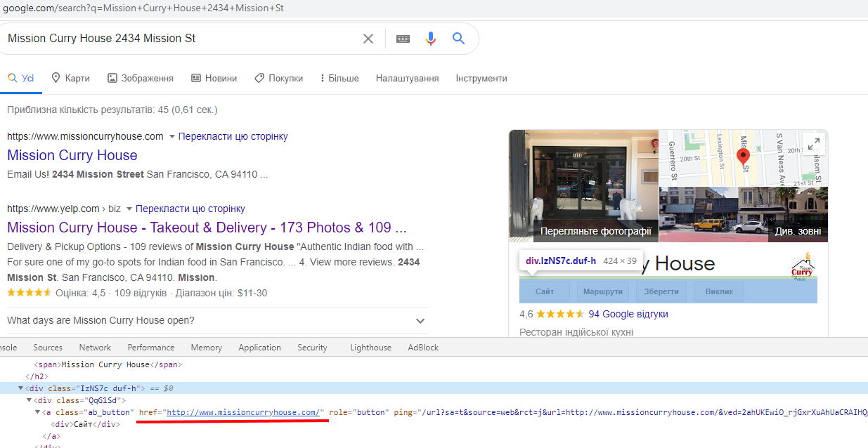Open Налаштування search settings
Screen dimensions: 868x448
click(x=408, y=78)
